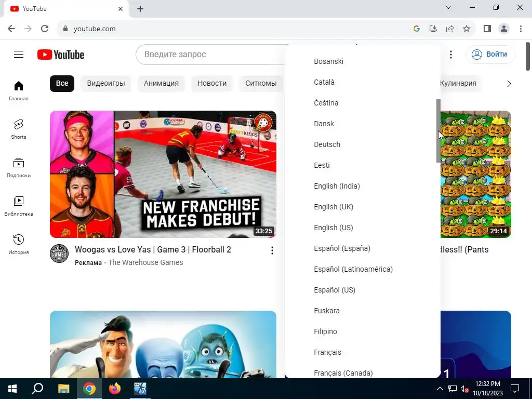Screen dimensions: 532x399
Task: Click the YouTube logo
Action: [61, 55]
